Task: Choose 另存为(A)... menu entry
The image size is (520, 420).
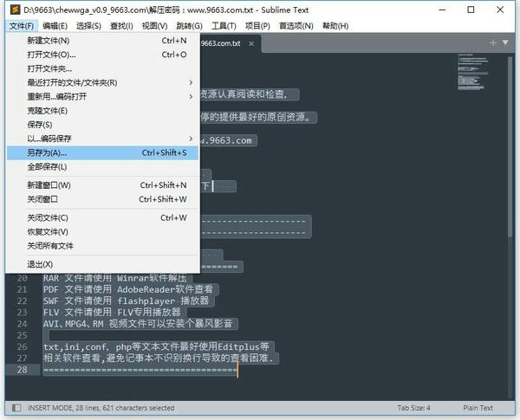Action: [102, 152]
